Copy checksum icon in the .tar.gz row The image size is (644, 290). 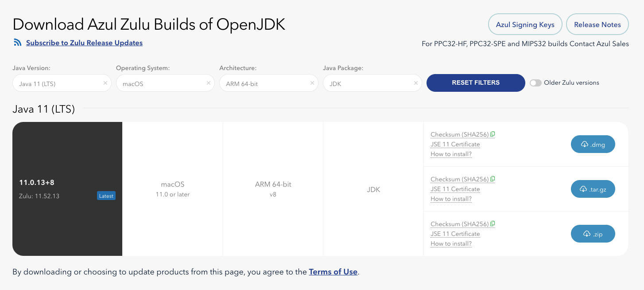[x=493, y=179]
